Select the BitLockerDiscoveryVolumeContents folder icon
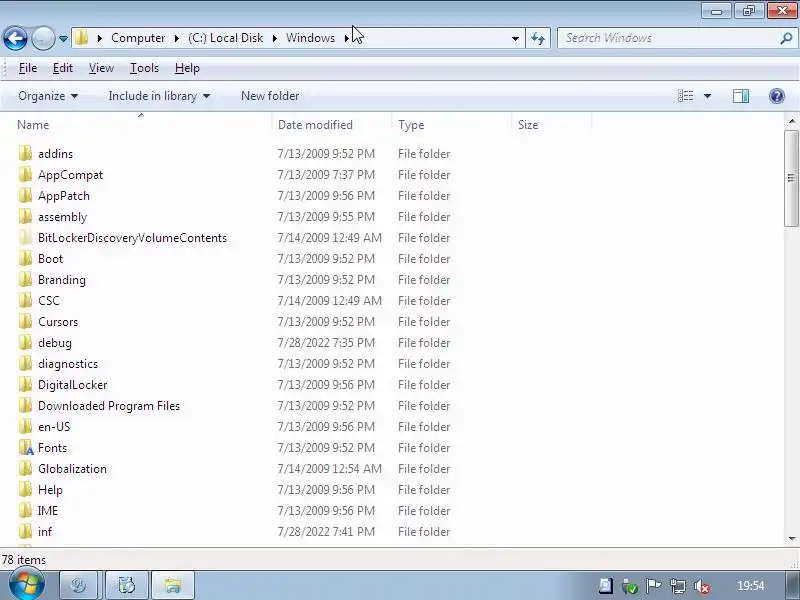Image resolution: width=800 pixels, height=600 pixels. 25,237
